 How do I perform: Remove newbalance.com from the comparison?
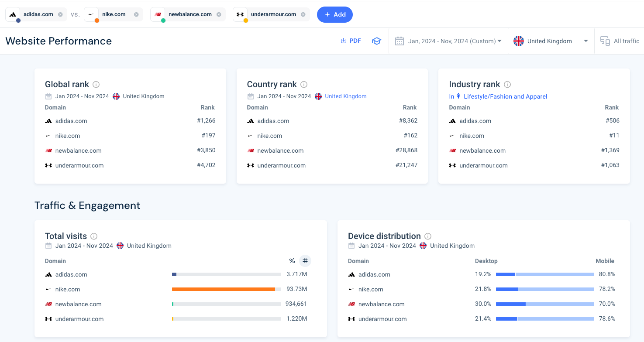219,14
